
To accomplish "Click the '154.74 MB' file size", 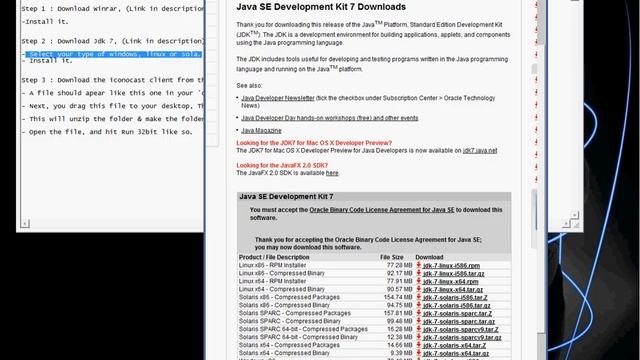I will pos(398,297).
